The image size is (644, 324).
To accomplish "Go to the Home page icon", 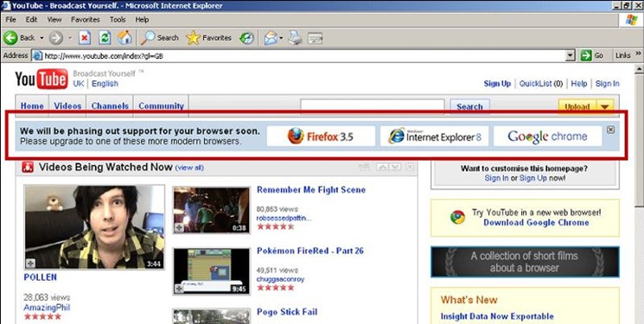I will (124, 38).
